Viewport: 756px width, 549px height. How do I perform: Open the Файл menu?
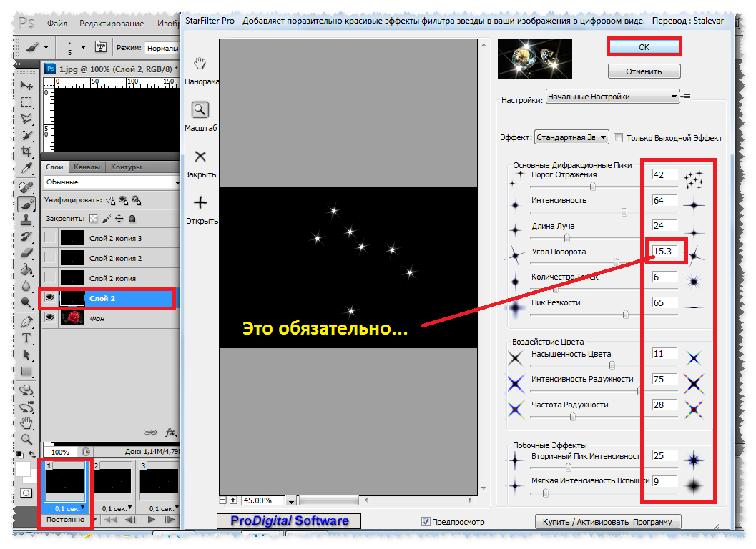[57, 23]
